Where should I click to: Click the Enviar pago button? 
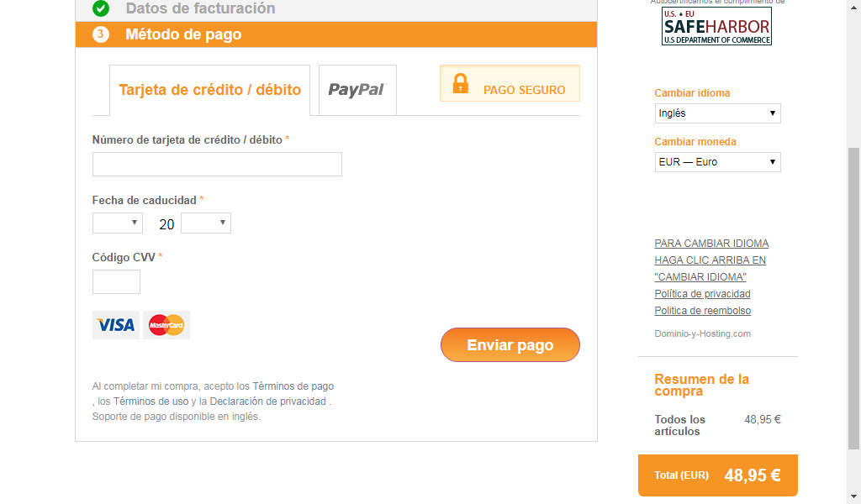coord(510,345)
